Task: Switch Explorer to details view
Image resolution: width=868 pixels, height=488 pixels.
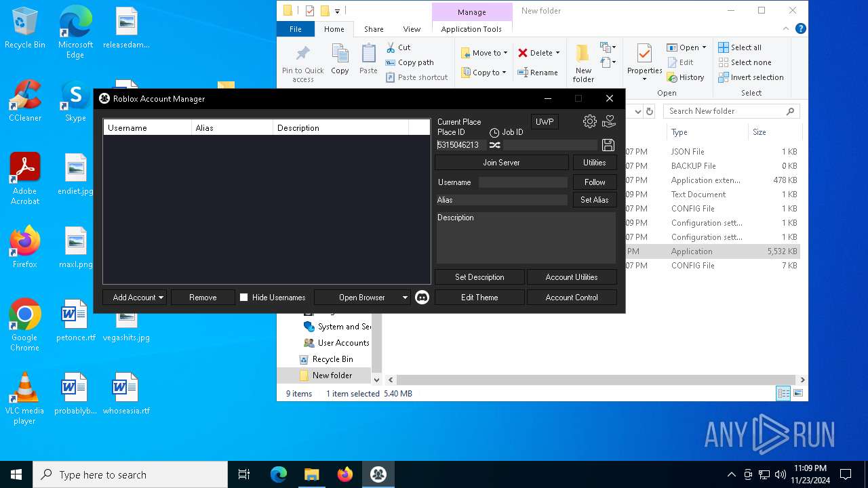Action: pos(783,393)
